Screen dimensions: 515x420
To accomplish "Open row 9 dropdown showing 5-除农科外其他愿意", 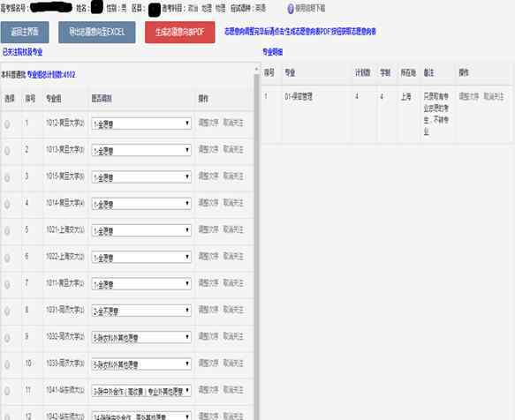I will coord(141,337).
